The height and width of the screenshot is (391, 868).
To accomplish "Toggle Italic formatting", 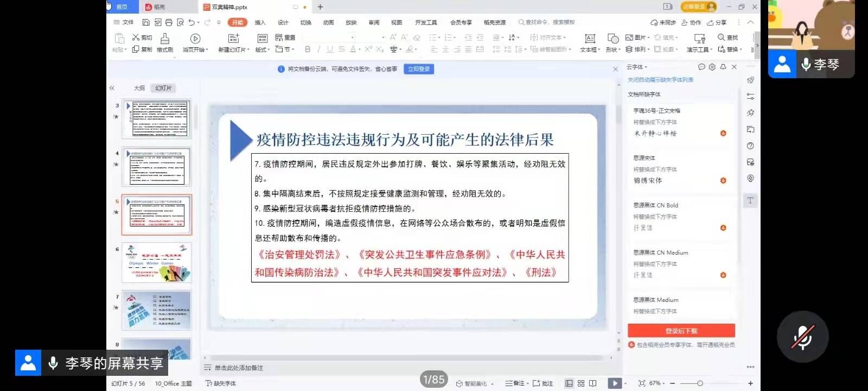I will 318,49.
